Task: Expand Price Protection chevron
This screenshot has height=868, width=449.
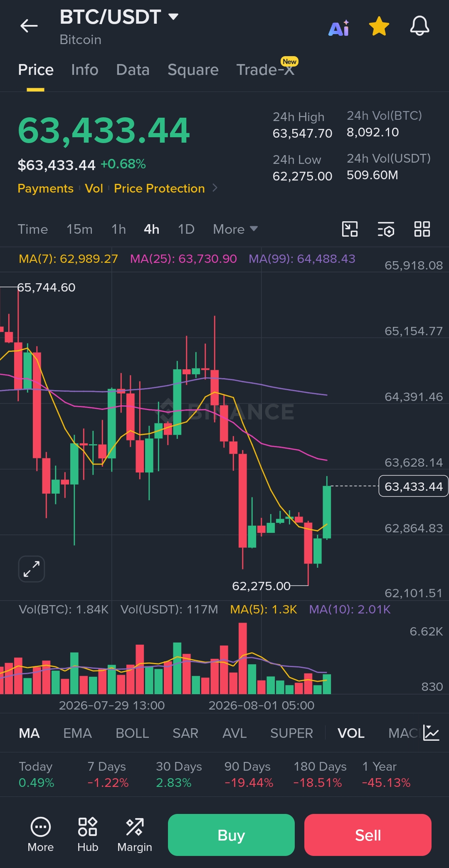Action: [x=215, y=188]
